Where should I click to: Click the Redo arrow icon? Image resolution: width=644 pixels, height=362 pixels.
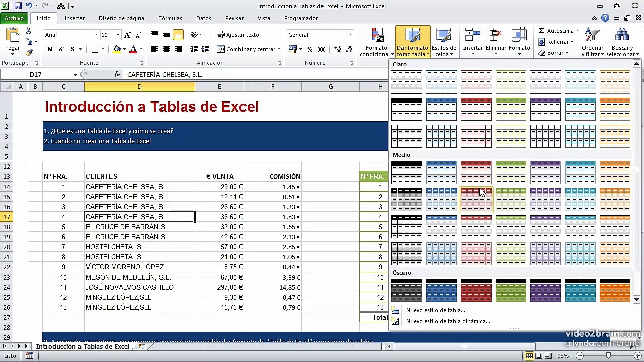click(x=44, y=6)
